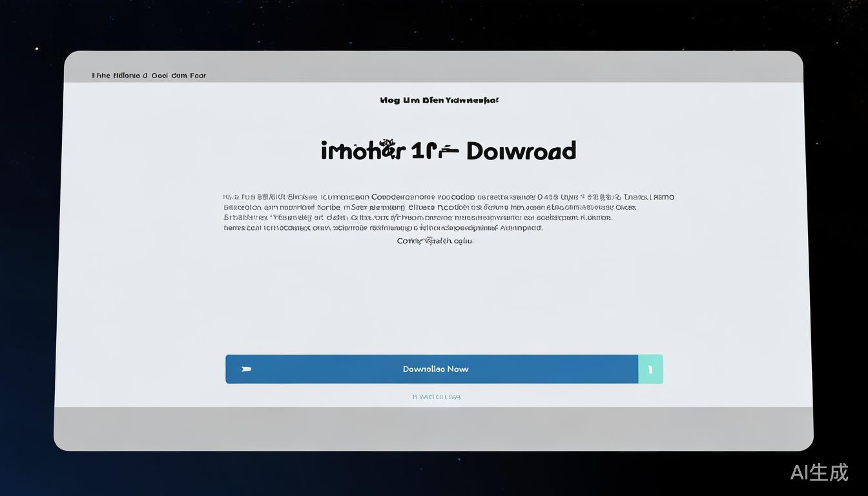Image resolution: width=868 pixels, height=496 pixels.
Task: Click the tagline 'Hog Um Dfen Ydwneskal'
Action: (x=439, y=99)
